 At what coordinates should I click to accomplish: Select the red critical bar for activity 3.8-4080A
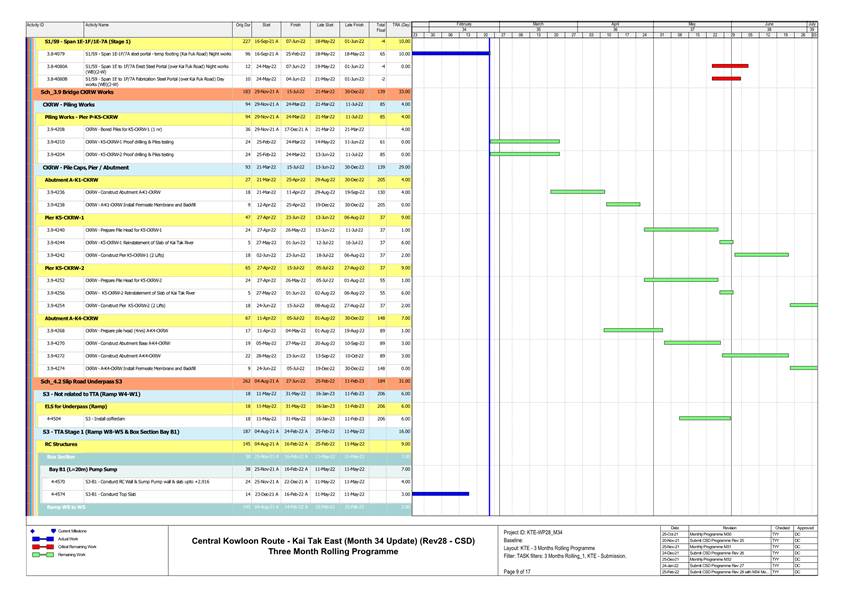(x=729, y=66)
